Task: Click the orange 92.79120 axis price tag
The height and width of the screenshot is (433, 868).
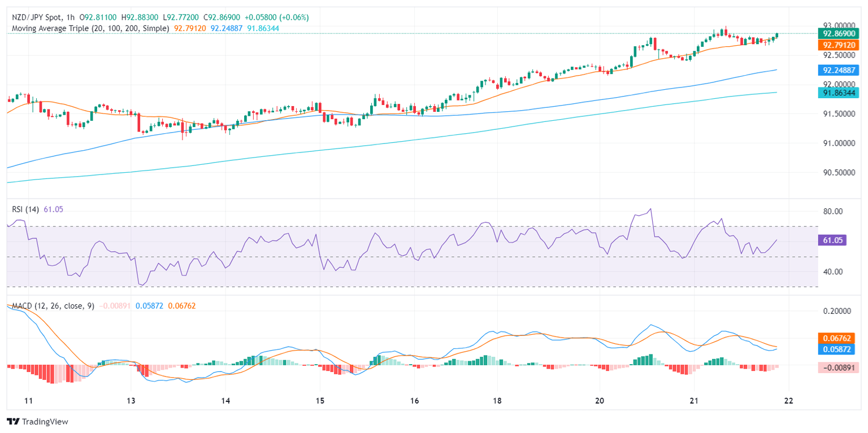Action: pyautogui.click(x=837, y=45)
